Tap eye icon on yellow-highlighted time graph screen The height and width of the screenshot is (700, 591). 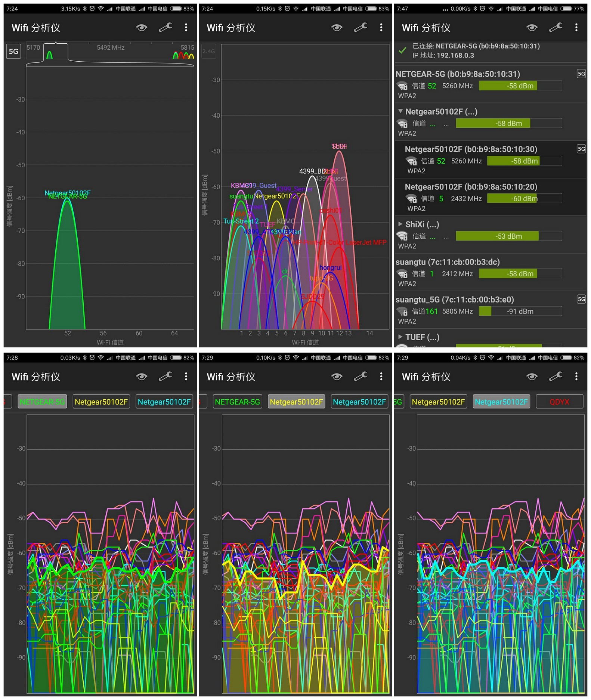(337, 377)
